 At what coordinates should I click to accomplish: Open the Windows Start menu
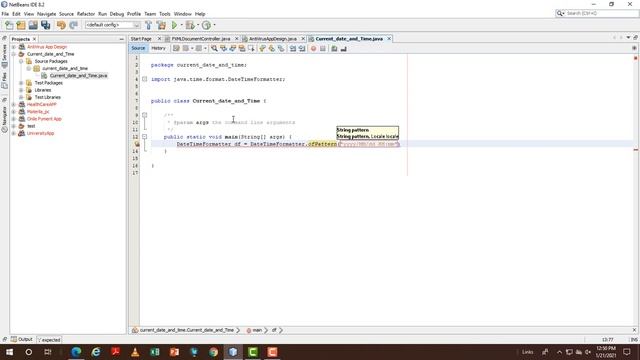coord(9,352)
